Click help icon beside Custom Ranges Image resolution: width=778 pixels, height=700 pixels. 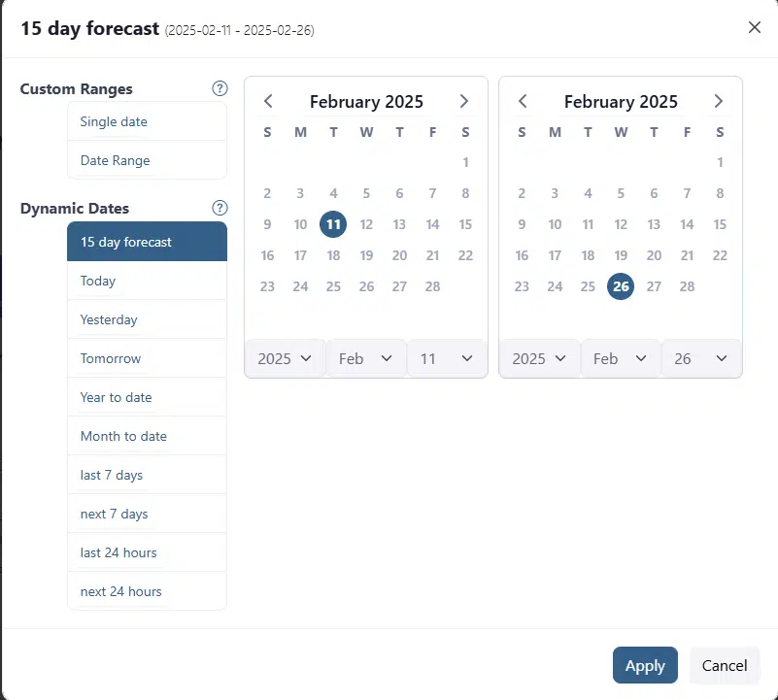coord(220,89)
